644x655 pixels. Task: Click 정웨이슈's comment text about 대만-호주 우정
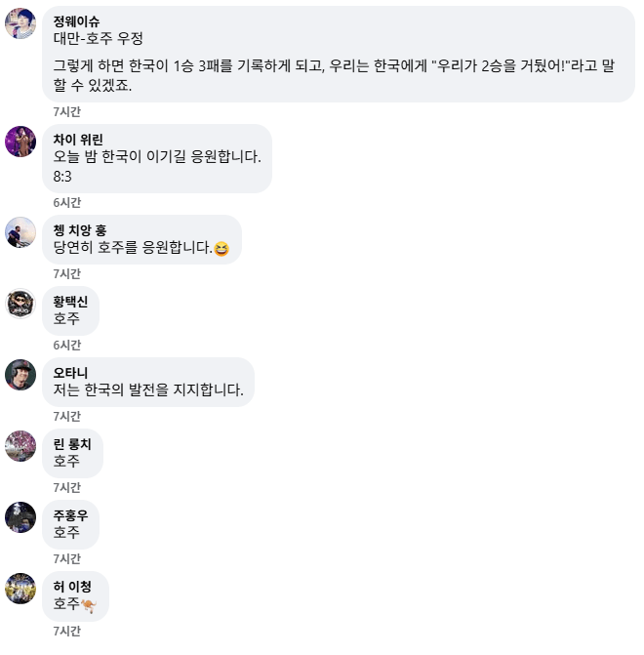pos(99,39)
